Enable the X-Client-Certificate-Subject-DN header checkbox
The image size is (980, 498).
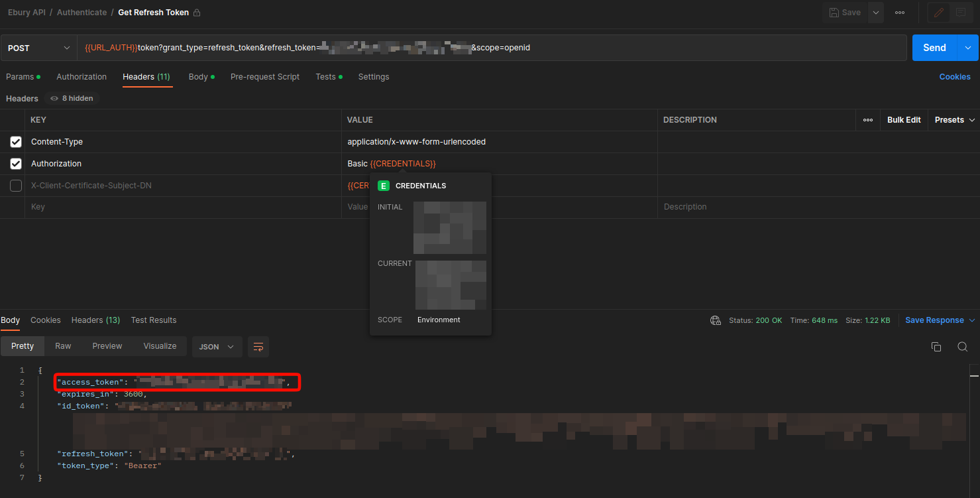[16, 186]
